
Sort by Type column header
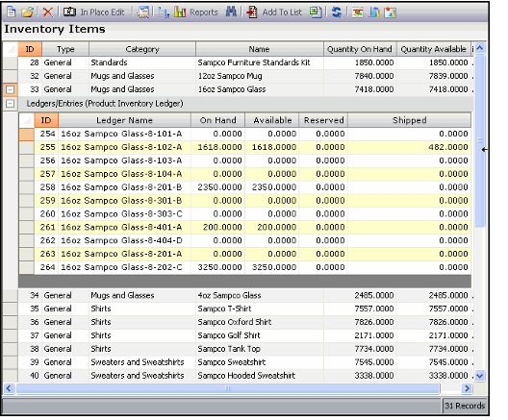click(65, 49)
